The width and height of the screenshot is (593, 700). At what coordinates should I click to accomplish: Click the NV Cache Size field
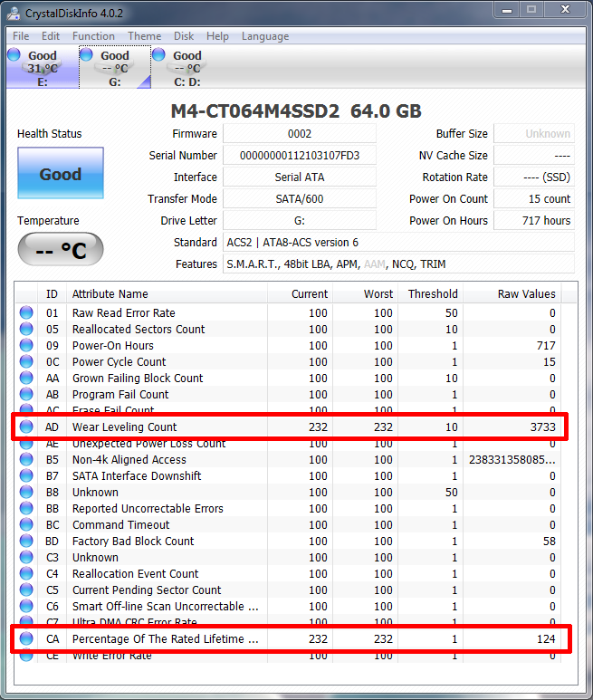[533, 156]
